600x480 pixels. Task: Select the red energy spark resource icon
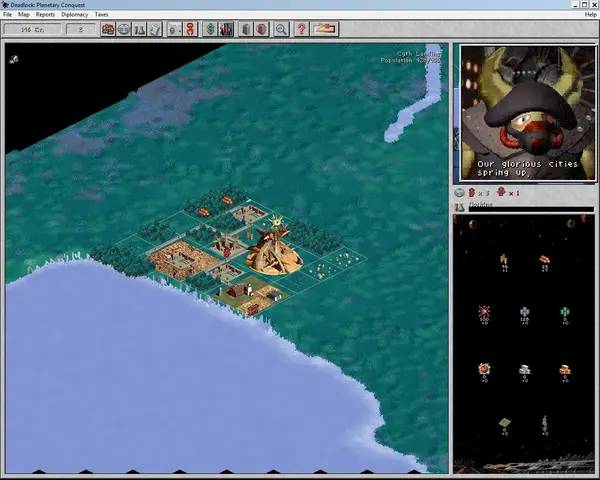[484, 311]
